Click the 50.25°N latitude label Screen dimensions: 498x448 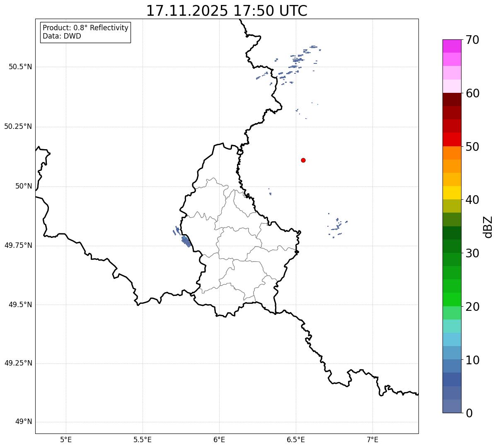[x=18, y=126]
